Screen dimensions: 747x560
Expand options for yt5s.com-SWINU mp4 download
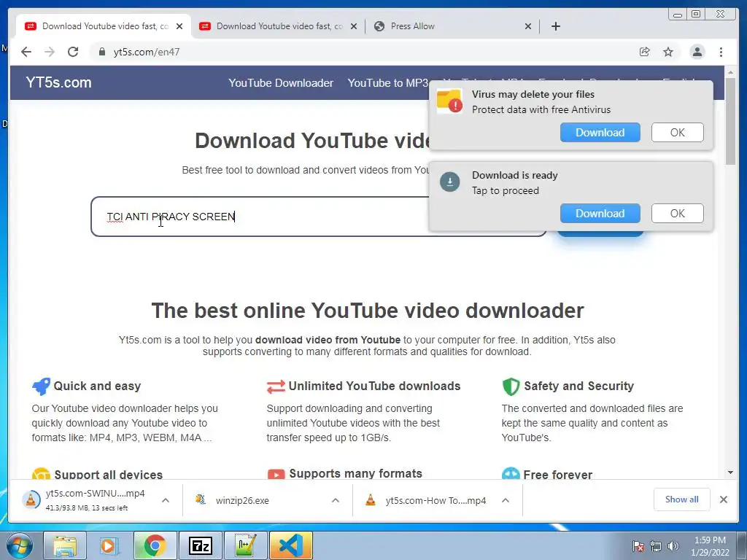tap(166, 500)
